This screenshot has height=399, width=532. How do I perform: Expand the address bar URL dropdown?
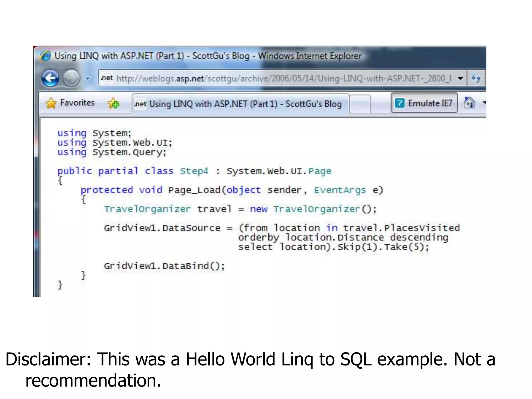pyautogui.click(x=460, y=78)
